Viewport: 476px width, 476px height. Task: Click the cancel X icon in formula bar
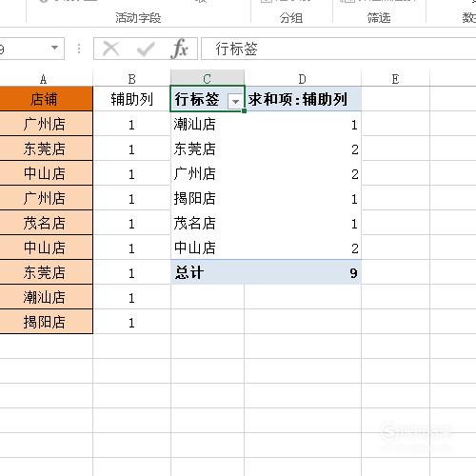pos(110,50)
